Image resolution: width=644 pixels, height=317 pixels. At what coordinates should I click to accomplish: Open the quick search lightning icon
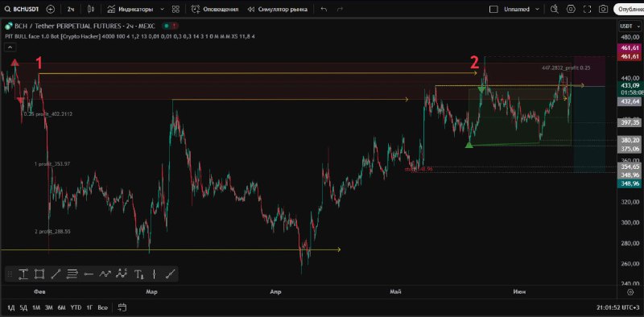click(x=555, y=9)
